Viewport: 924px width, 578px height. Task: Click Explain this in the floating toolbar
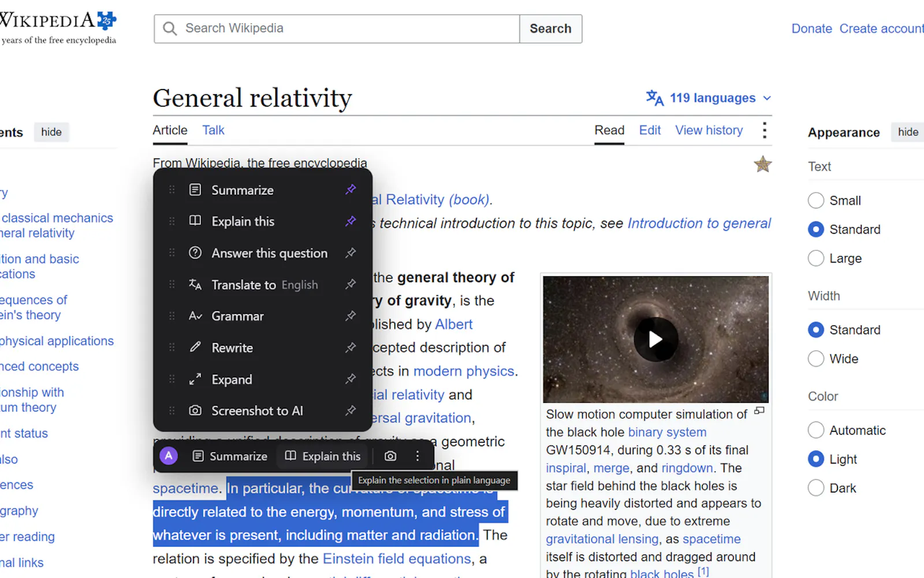click(323, 456)
